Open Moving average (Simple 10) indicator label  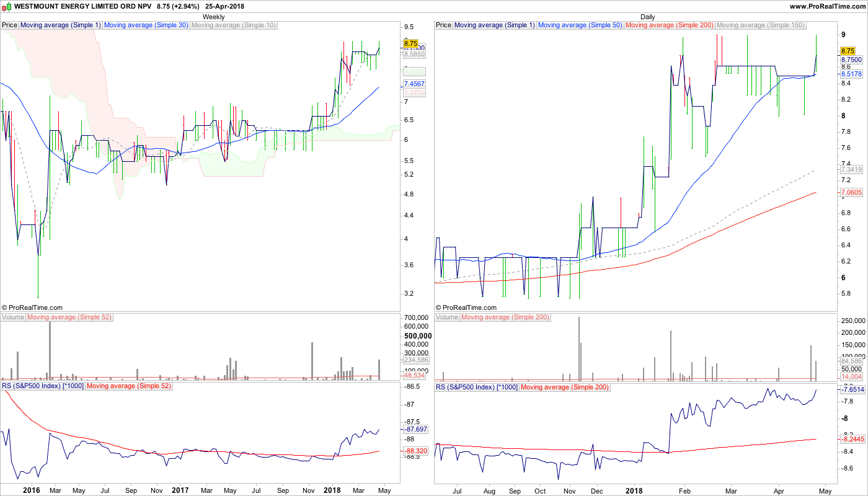(234, 25)
